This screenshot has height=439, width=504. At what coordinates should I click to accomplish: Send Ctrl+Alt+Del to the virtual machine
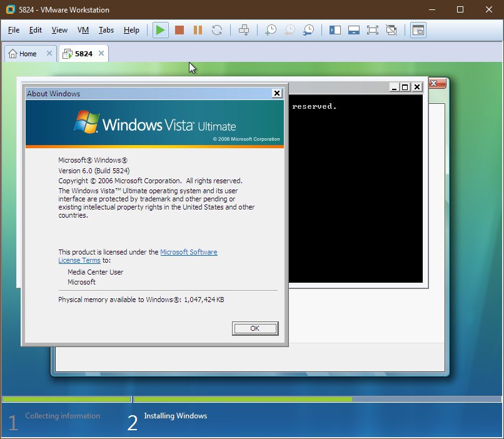244,30
